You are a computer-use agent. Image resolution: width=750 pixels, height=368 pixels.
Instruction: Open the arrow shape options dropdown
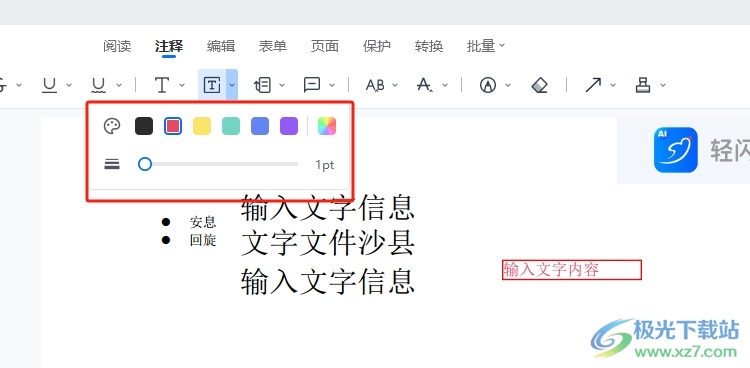(x=613, y=85)
